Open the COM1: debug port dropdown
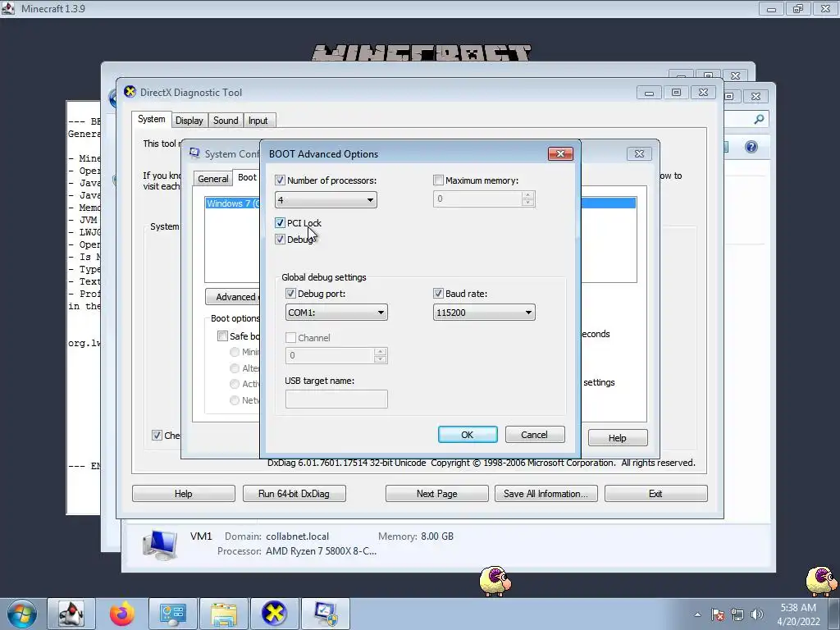This screenshot has width=840, height=630. 336,313
